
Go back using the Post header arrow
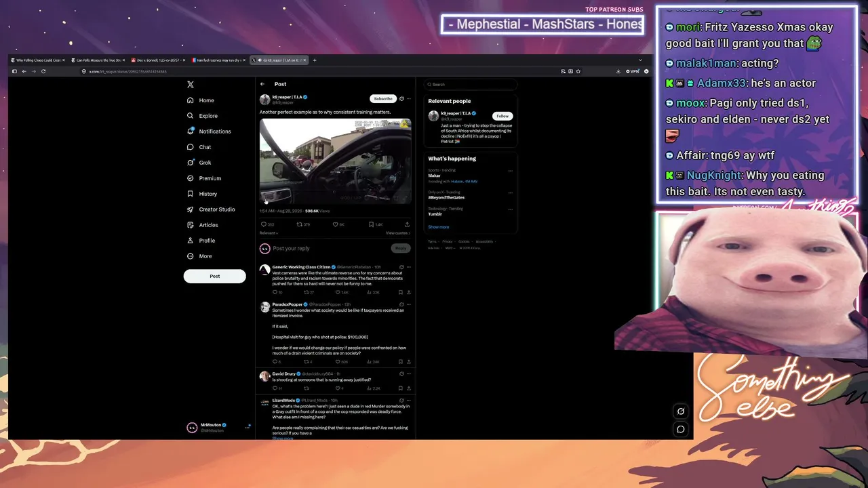(262, 84)
